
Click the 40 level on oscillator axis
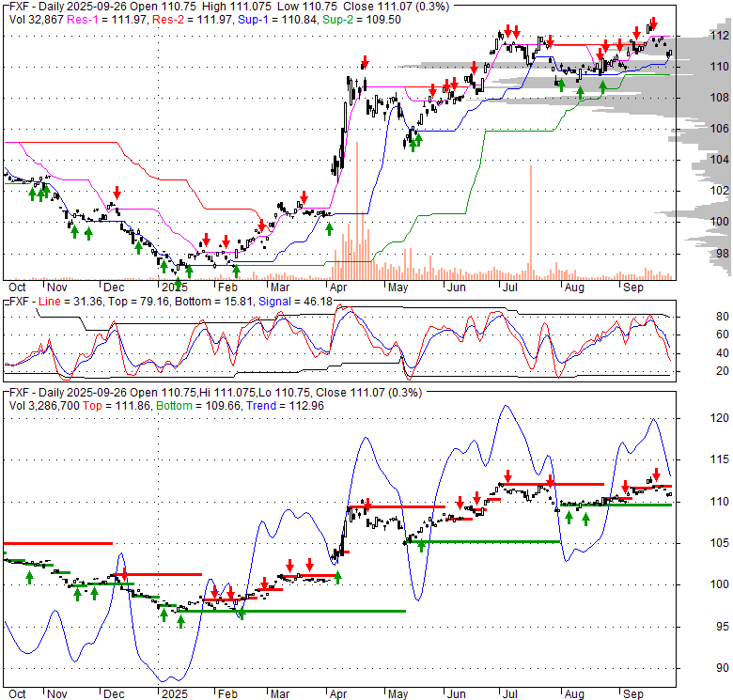tap(723, 353)
